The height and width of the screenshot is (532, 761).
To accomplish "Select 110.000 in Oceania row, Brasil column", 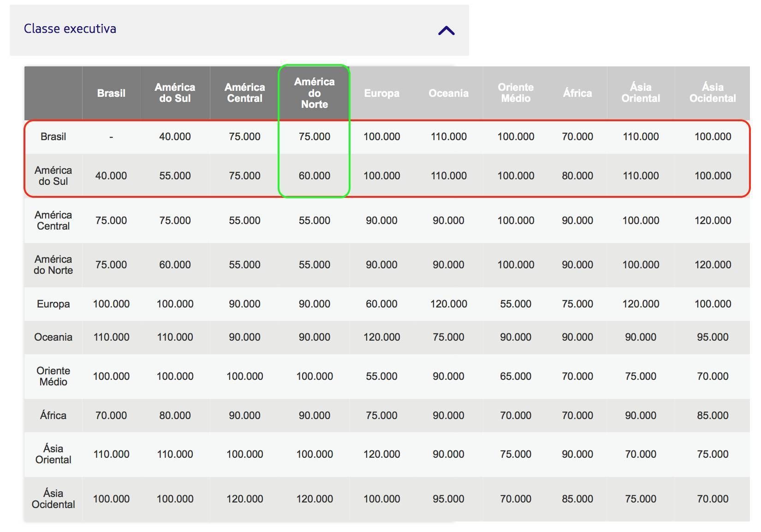I will [x=111, y=337].
